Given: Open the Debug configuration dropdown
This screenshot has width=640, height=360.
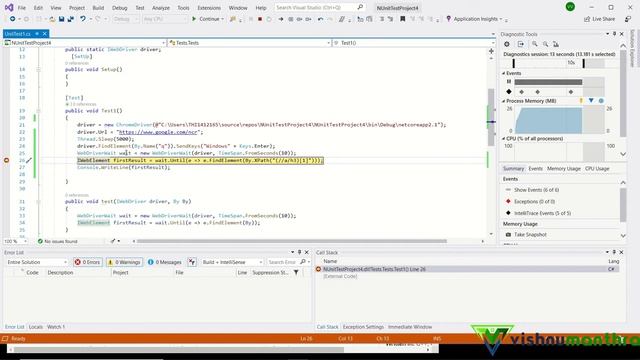Looking at the screenshot, I should coord(126,19).
